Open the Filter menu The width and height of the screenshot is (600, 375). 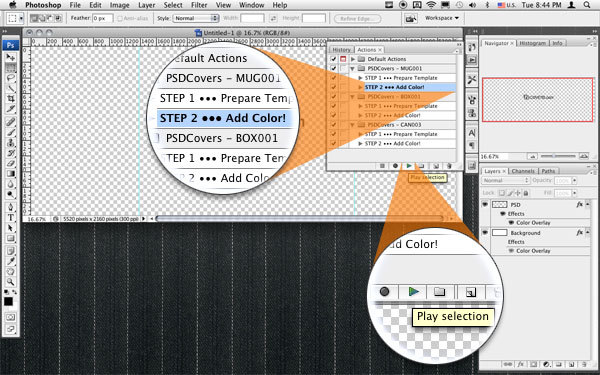(x=199, y=5)
